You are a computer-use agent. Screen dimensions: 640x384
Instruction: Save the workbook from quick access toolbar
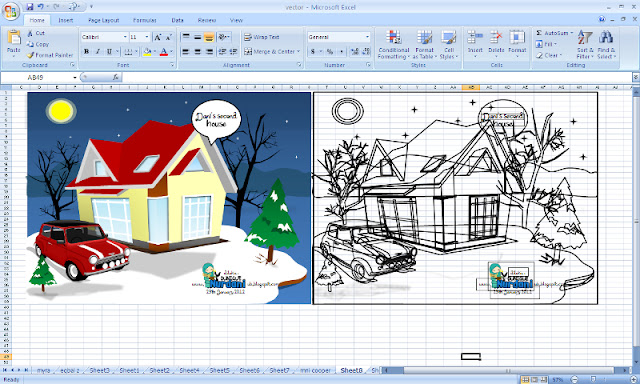coord(29,7)
